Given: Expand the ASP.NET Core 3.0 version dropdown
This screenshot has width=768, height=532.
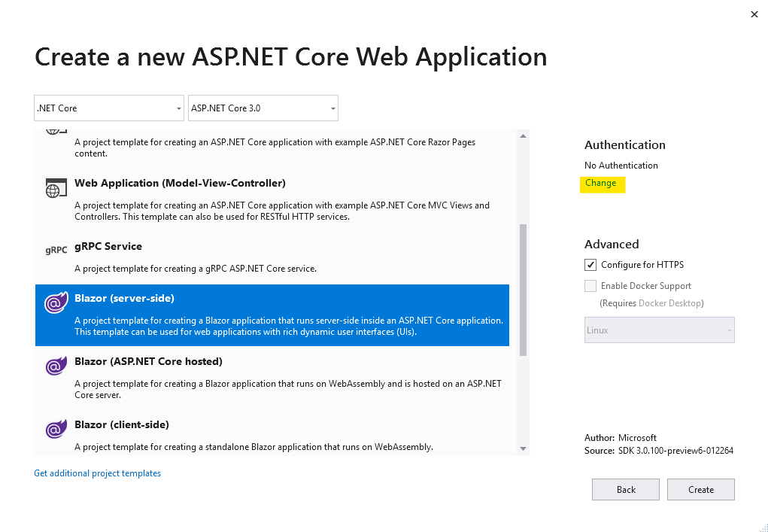Looking at the screenshot, I should (263, 108).
